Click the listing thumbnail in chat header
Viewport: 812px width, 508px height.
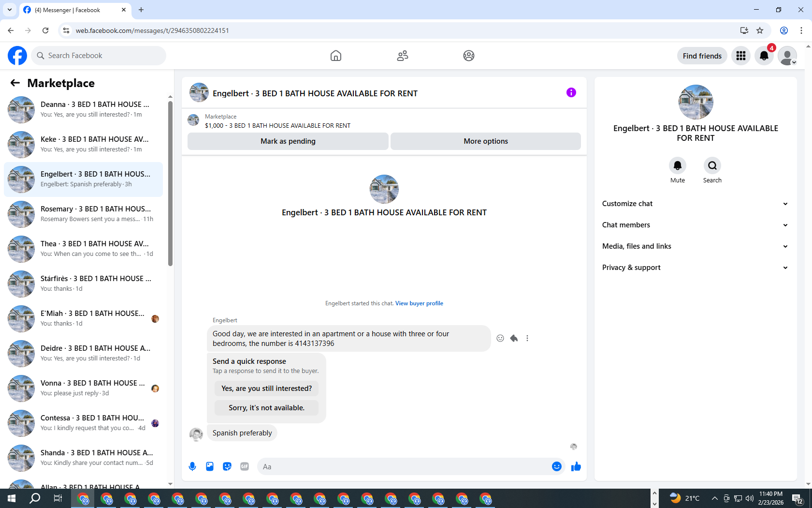click(199, 92)
